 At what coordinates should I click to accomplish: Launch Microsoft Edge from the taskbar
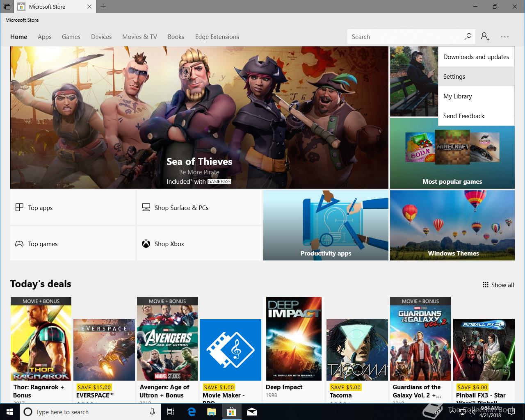pos(192,412)
